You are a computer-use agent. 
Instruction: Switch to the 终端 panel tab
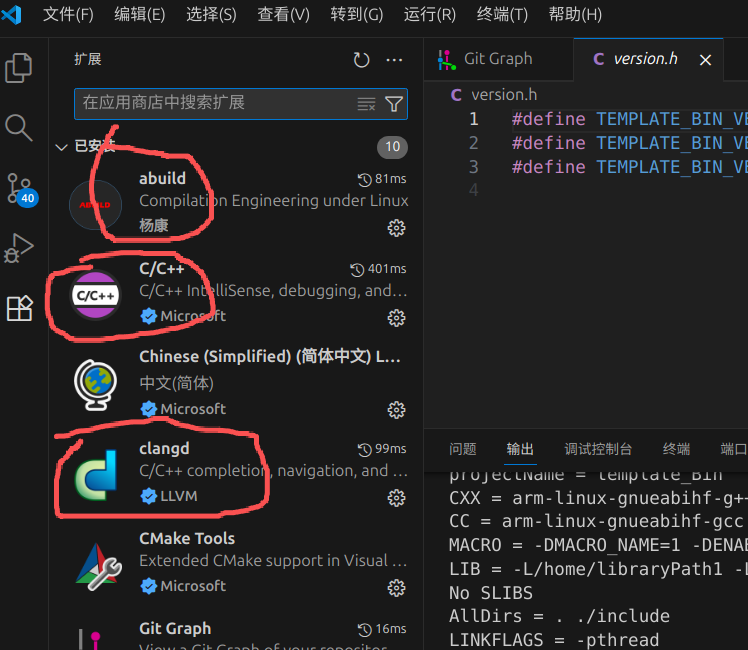[676, 449]
